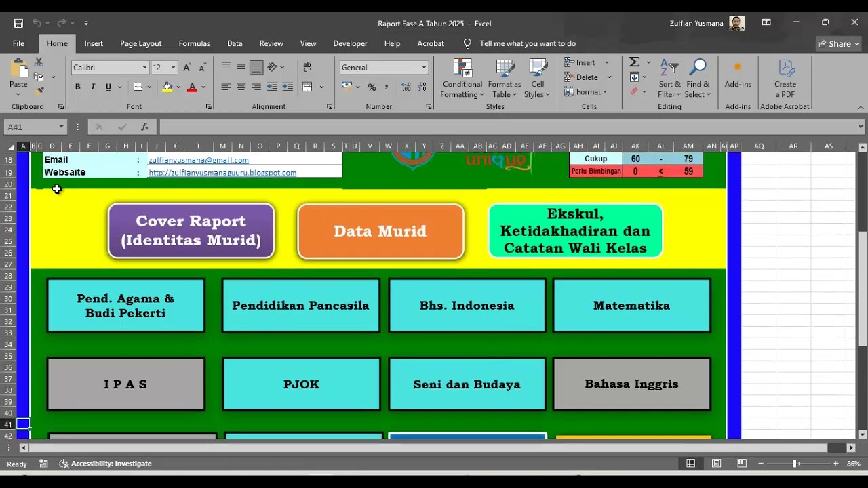The width and height of the screenshot is (868, 488).
Task: Click the zulfianyusmana@gmail.com email link
Action: [x=198, y=160]
